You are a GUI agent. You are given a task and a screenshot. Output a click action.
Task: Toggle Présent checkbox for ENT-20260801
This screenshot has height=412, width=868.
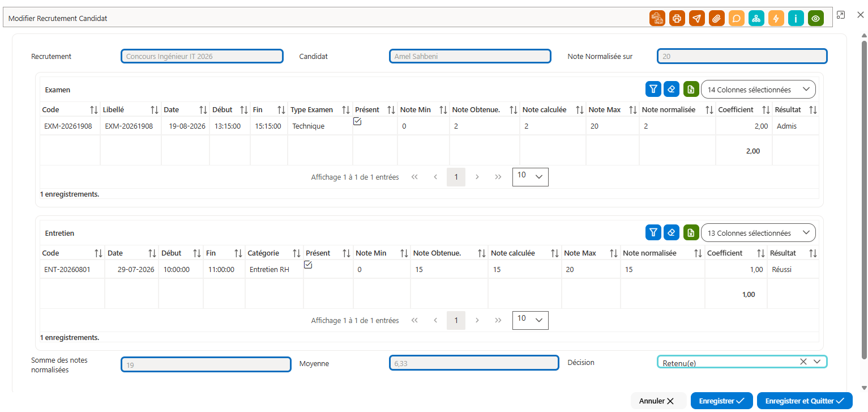tap(308, 265)
